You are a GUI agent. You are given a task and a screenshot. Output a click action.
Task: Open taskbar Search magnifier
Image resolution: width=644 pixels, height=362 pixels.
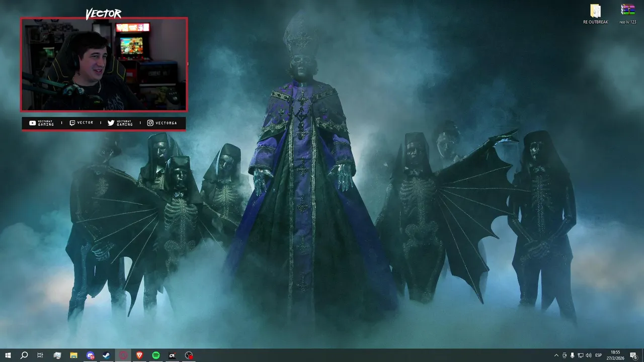(24, 355)
